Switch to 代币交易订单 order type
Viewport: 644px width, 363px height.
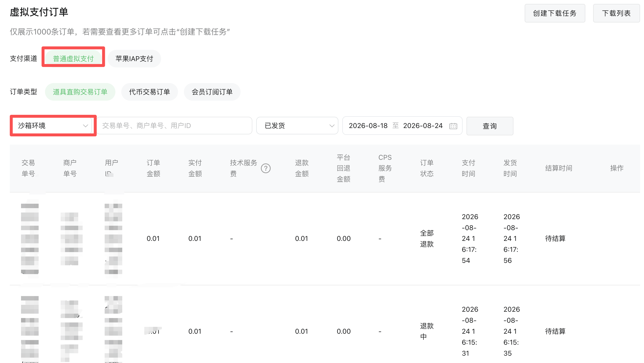click(149, 92)
